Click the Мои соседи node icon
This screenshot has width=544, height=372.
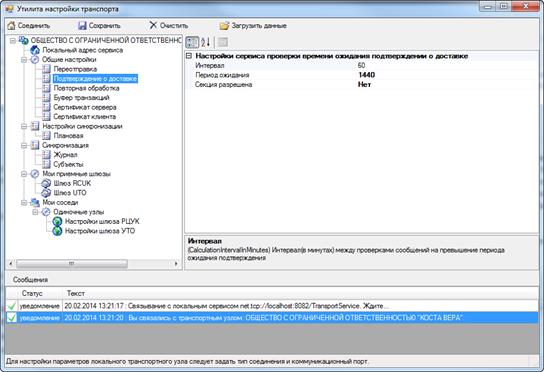coord(35,202)
